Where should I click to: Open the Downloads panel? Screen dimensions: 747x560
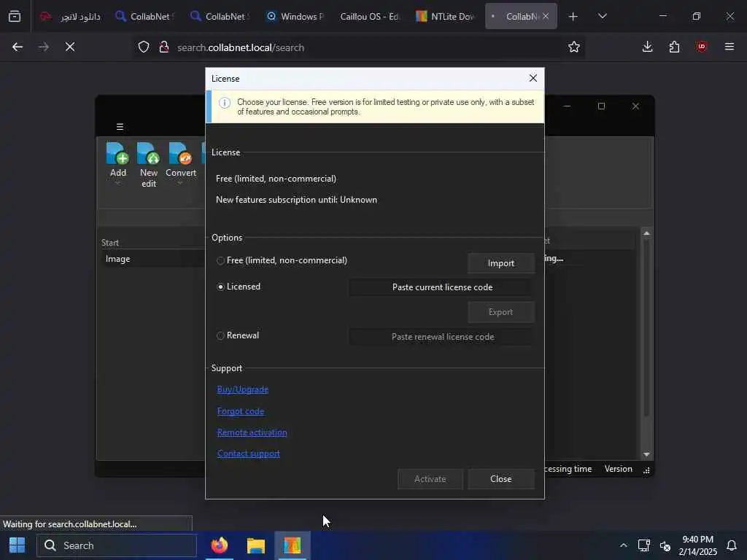click(x=648, y=47)
